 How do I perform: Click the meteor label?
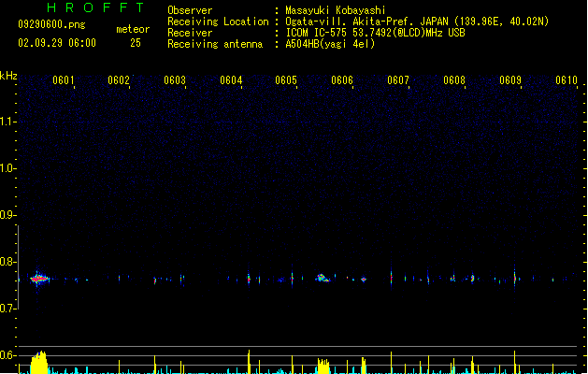(133, 29)
